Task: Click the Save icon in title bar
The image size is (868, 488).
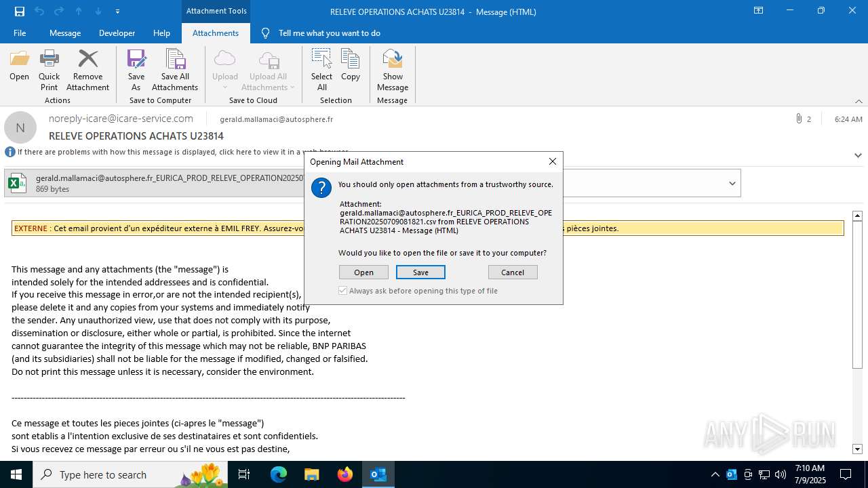Action: (19, 11)
